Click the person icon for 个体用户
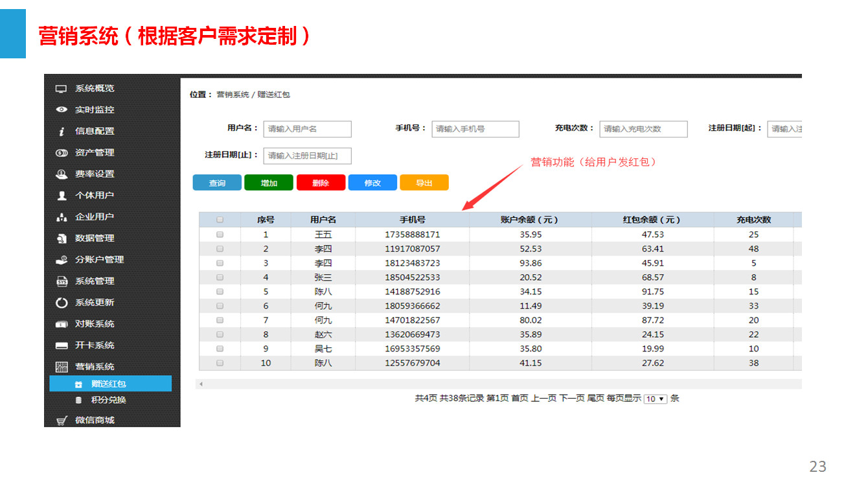 (62, 196)
